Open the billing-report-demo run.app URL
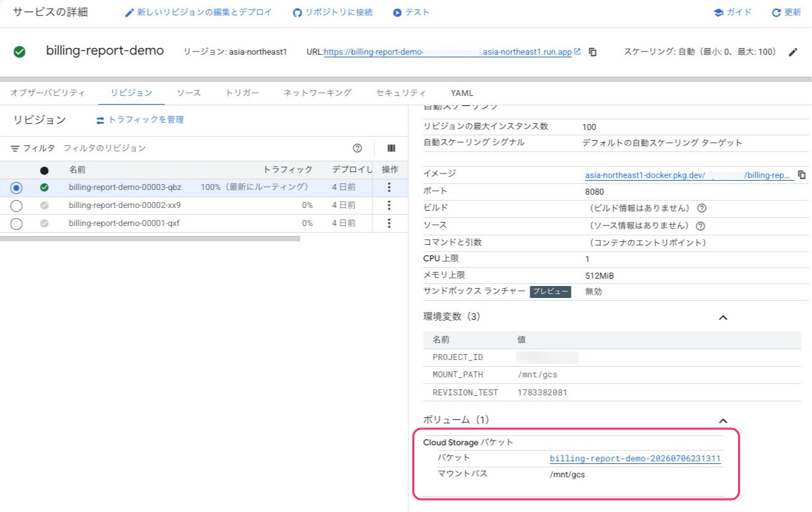 [448, 52]
